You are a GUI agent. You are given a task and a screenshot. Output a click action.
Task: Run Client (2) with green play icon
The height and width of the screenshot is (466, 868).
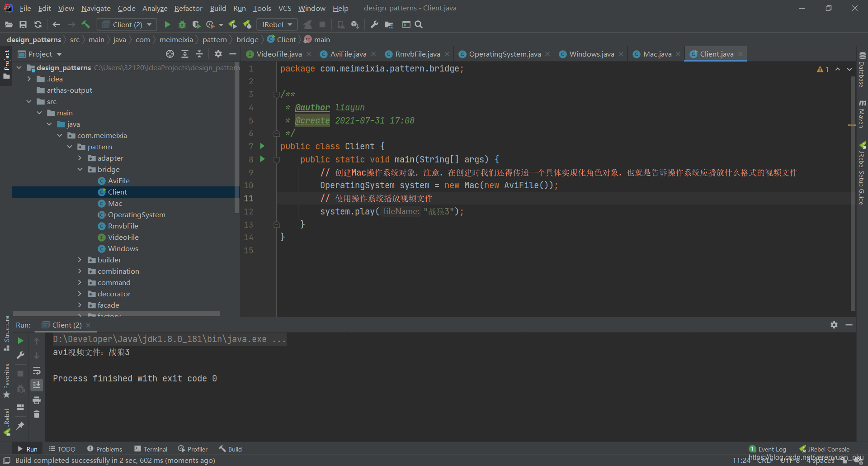167,24
